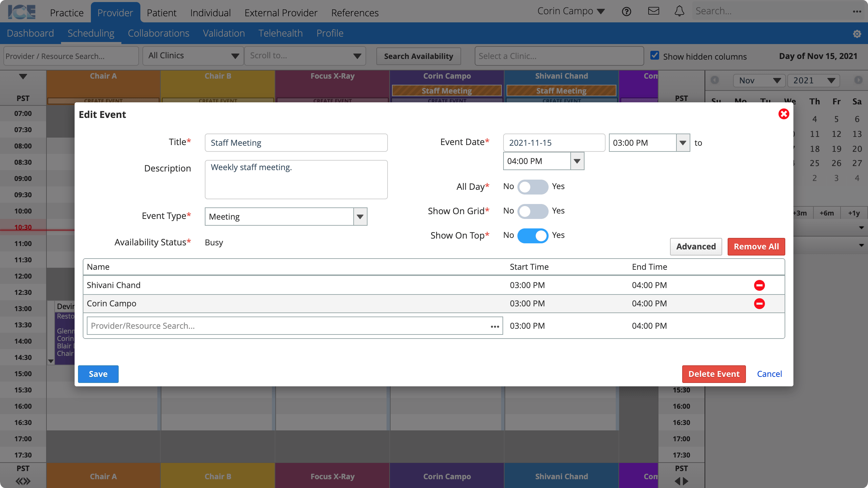Switch to the Individual tab
Viewport: 868px width, 488px height.
click(x=210, y=13)
